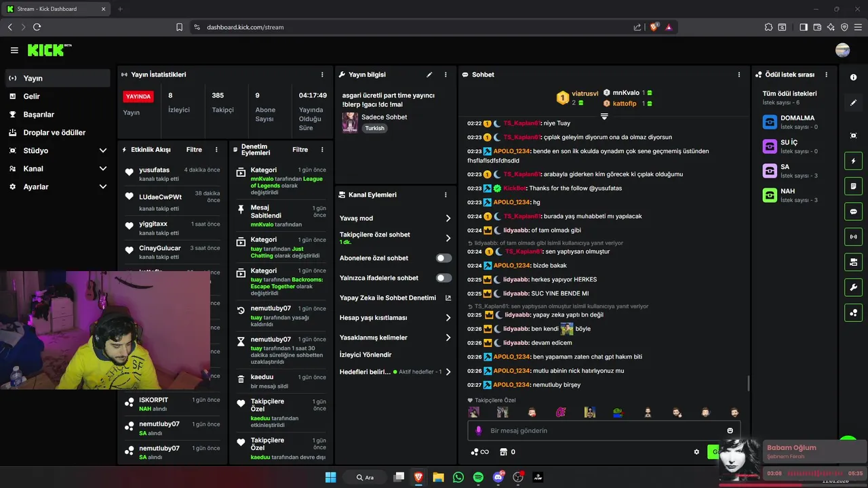868x488 pixels.
Task: Open the profile avatar menu
Action: (843, 50)
